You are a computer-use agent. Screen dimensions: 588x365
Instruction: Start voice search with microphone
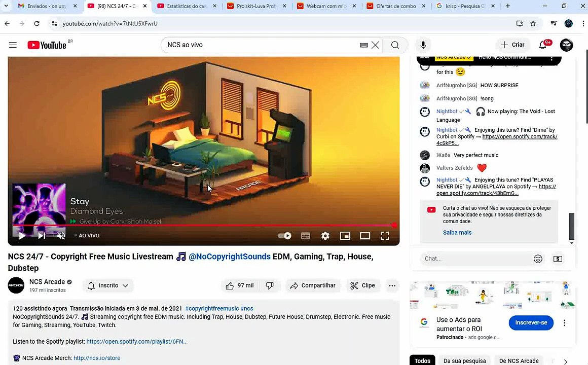click(423, 45)
